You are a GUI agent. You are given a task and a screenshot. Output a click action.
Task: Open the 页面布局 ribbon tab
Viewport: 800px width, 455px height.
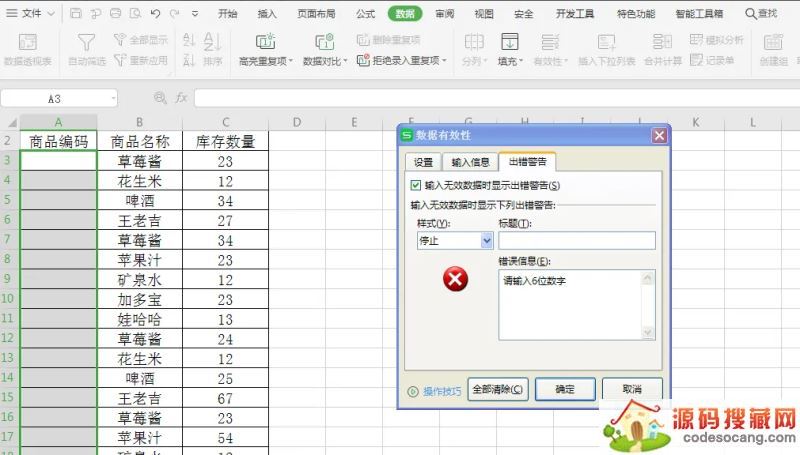316,14
